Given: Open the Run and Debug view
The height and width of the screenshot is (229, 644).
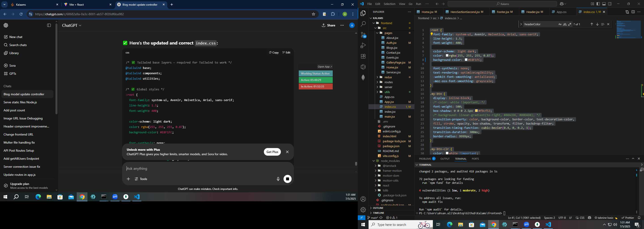Looking at the screenshot, I should click(x=363, y=45).
